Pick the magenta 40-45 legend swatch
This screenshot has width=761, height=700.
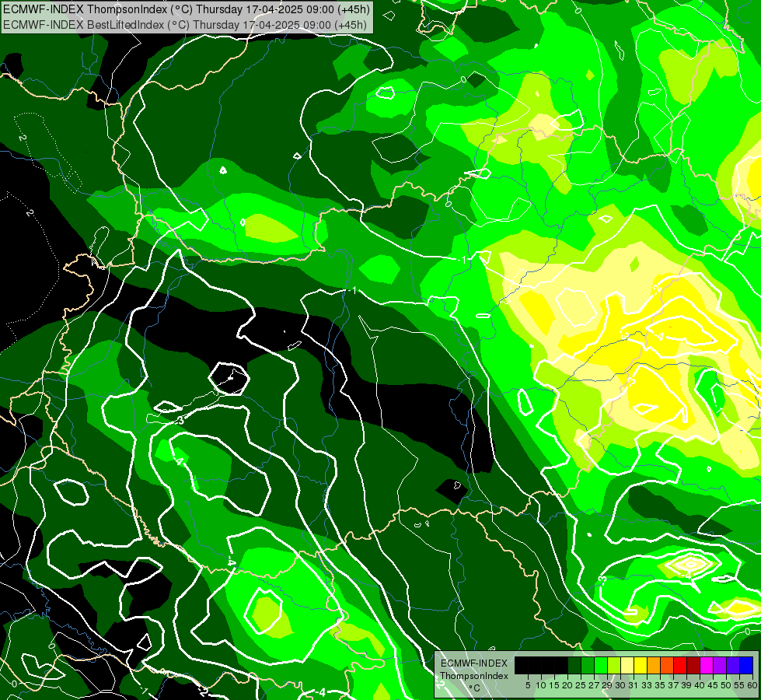coord(707,665)
